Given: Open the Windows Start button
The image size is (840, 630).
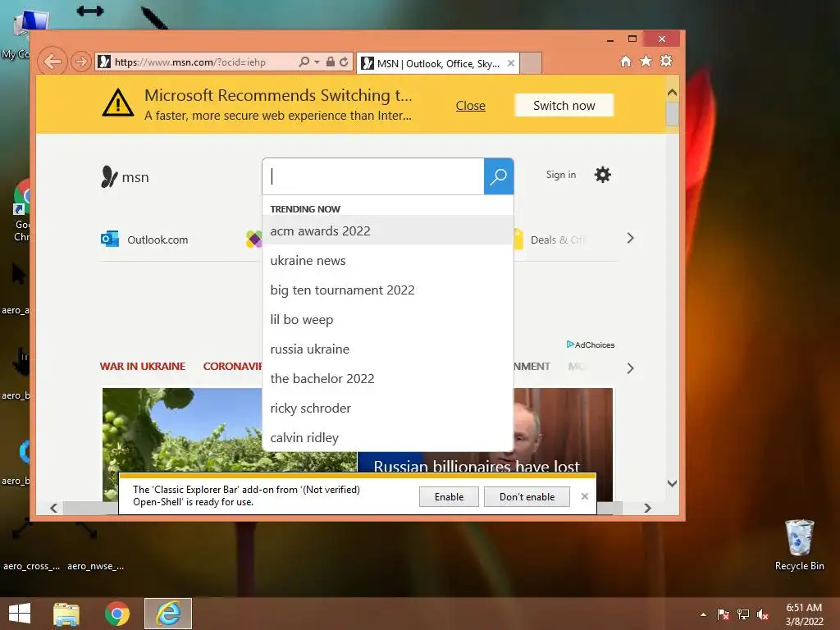Looking at the screenshot, I should pos(20,614).
